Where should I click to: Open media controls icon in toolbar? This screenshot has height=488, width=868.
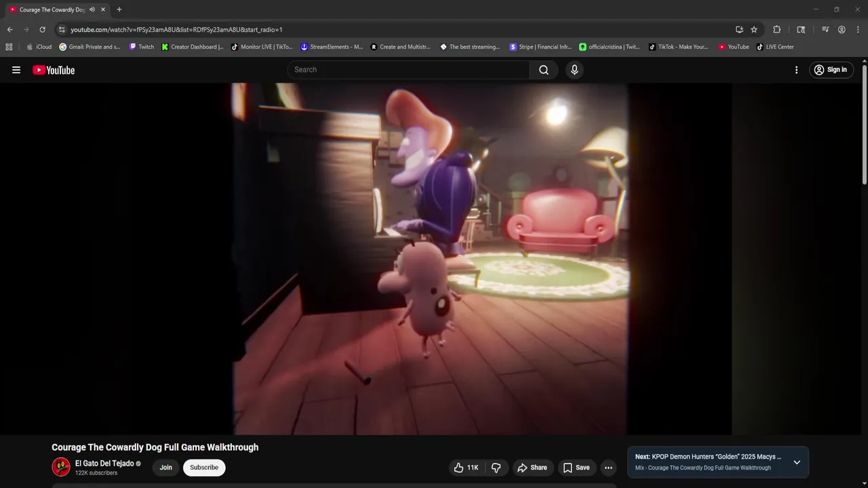[x=825, y=30]
